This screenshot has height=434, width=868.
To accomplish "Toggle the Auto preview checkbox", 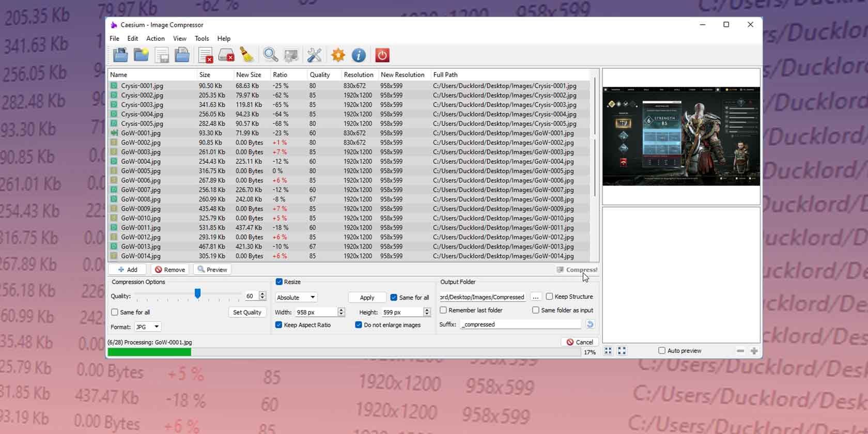I will click(661, 350).
